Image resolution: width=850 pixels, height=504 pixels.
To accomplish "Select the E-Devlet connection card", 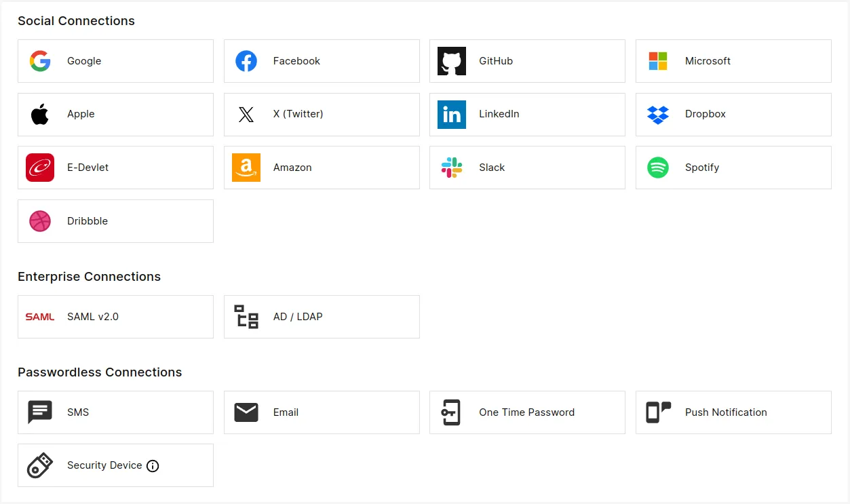I will click(115, 168).
